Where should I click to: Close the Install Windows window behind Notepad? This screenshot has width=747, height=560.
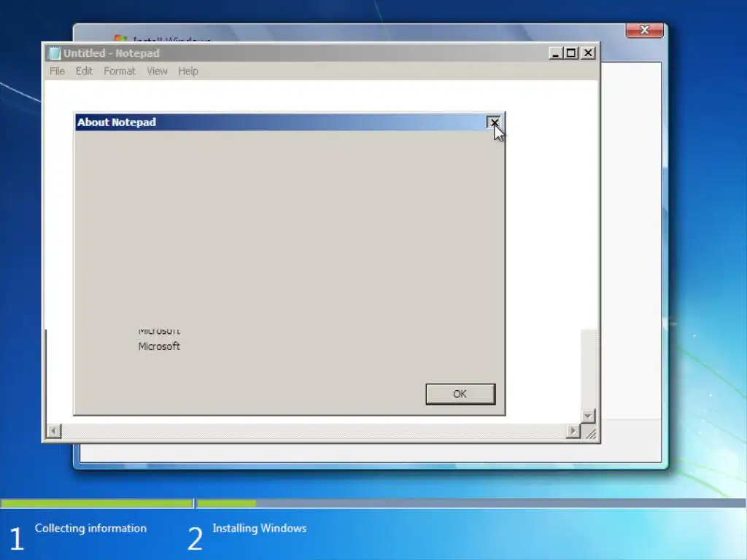(645, 30)
